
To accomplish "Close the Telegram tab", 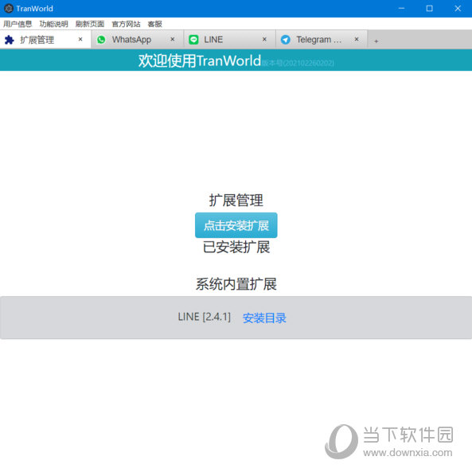I will (x=357, y=39).
